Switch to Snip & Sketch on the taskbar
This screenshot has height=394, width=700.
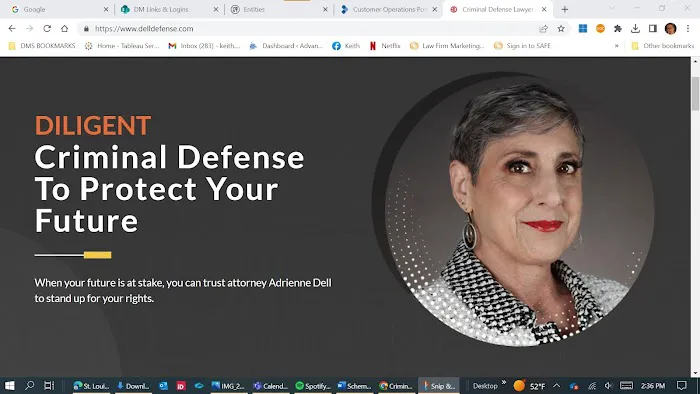(x=439, y=386)
